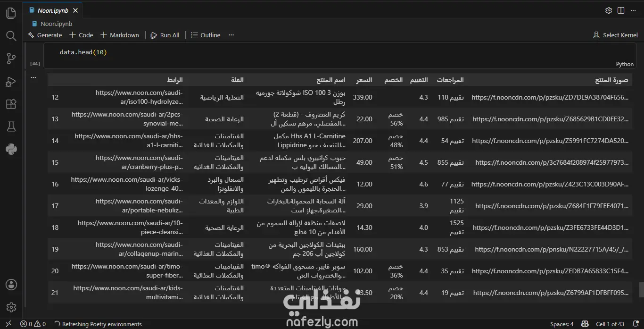Click image URL ending ZD7DE9A38704F656
Viewport: 644px width, 329px height.
coord(550,97)
